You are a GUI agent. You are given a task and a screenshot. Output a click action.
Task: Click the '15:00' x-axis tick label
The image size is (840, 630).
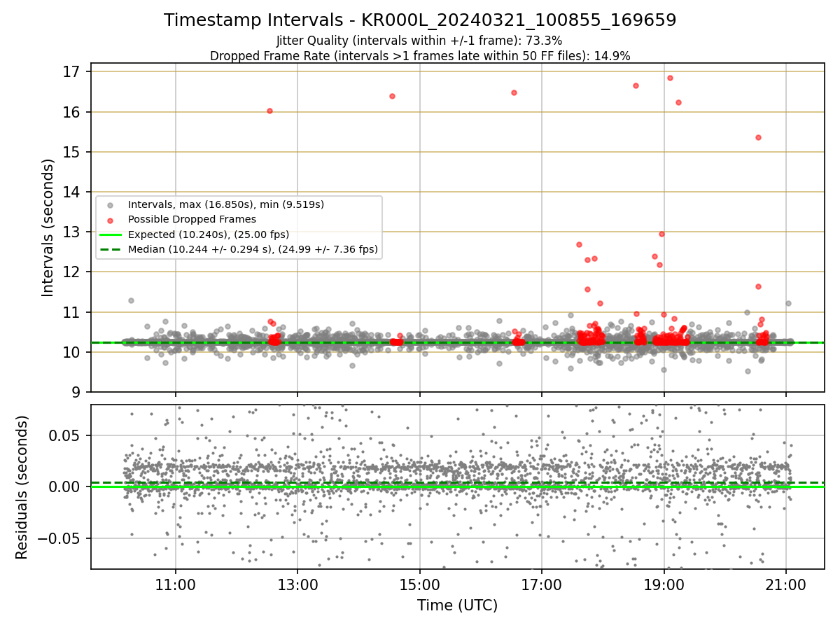420,585
